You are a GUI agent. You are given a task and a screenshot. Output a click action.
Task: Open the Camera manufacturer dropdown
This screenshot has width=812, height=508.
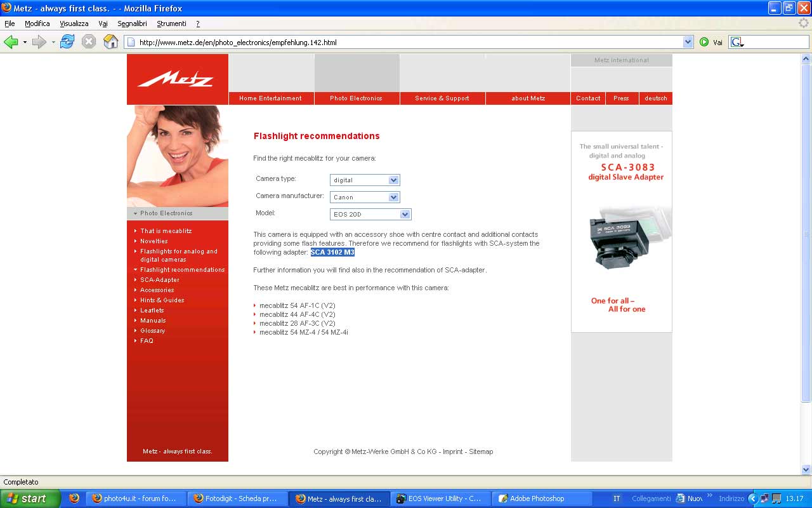click(x=393, y=197)
